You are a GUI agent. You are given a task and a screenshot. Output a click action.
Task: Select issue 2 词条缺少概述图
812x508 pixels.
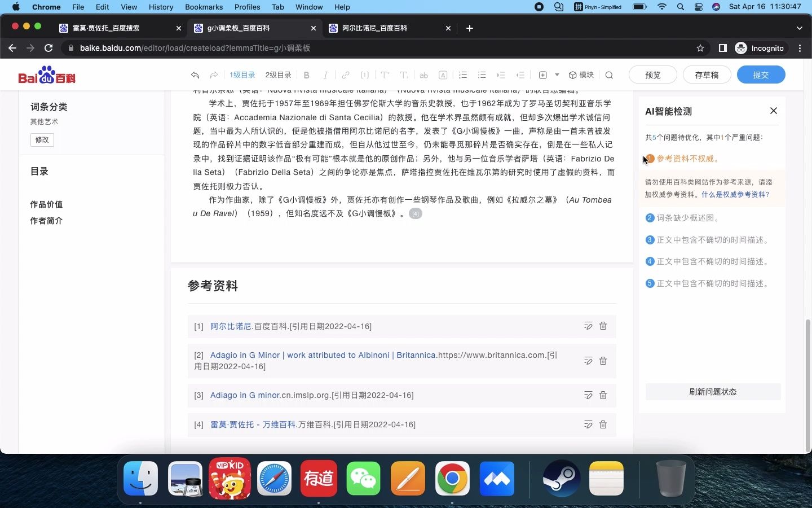coord(688,218)
